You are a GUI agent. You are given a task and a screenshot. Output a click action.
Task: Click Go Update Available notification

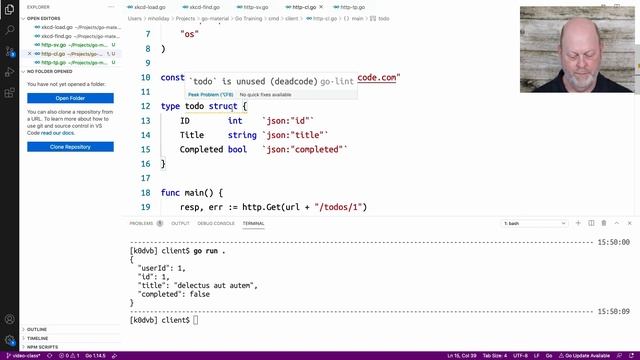(x=584, y=356)
